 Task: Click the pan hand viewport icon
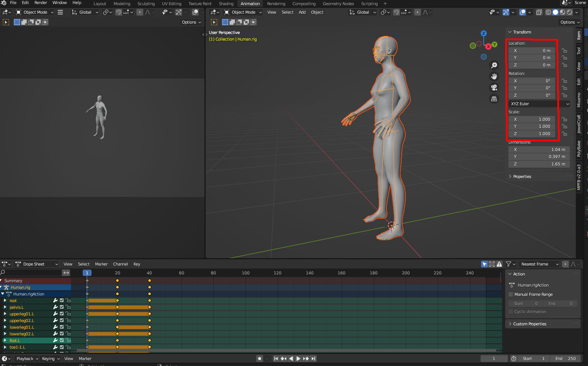[494, 76]
